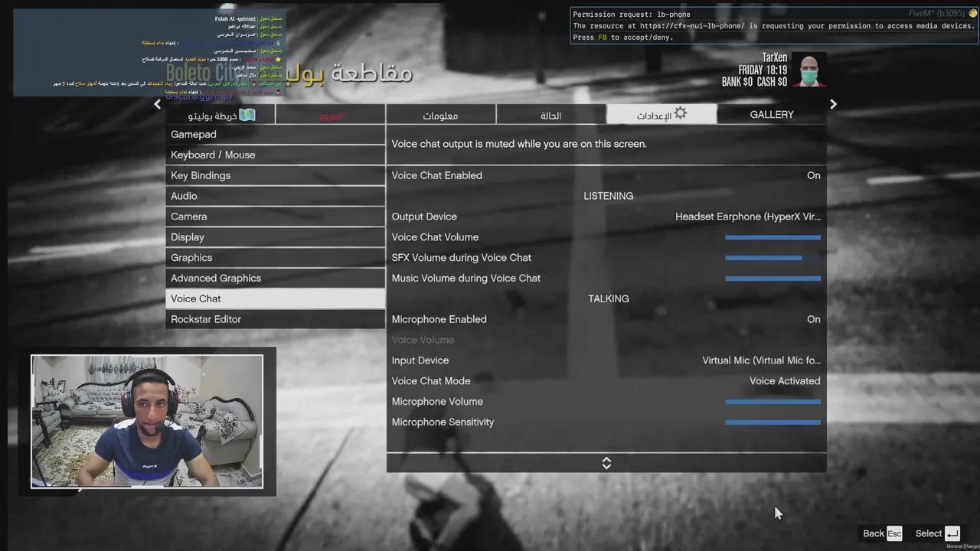980x551 pixels.
Task: Click the 'Voice chat output is muted' message
Action: tap(519, 144)
